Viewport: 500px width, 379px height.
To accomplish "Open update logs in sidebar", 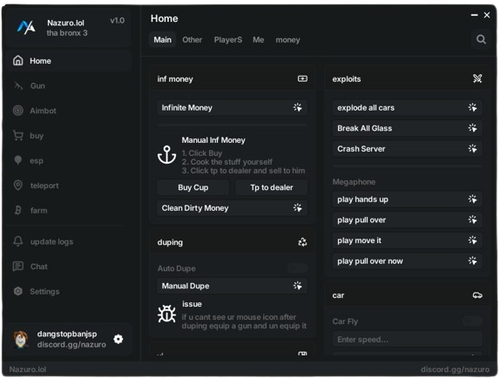I will pos(69,241).
